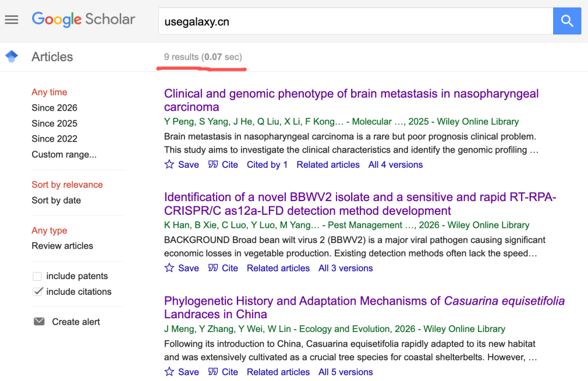Screen dimensions: 588x381
Task: View All 5 versions of Casuarina article
Action: pyautogui.click(x=345, y=372)
